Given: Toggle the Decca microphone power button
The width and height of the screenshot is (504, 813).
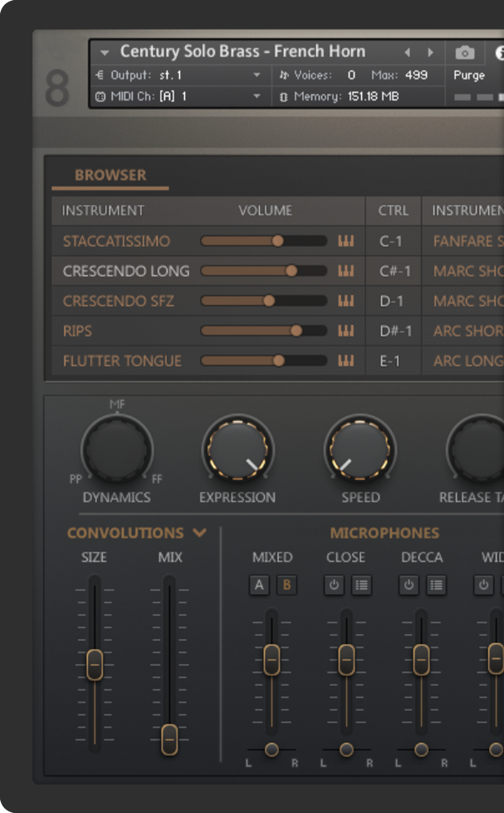Looking at the screenshot, I should (x=409, y=585).
